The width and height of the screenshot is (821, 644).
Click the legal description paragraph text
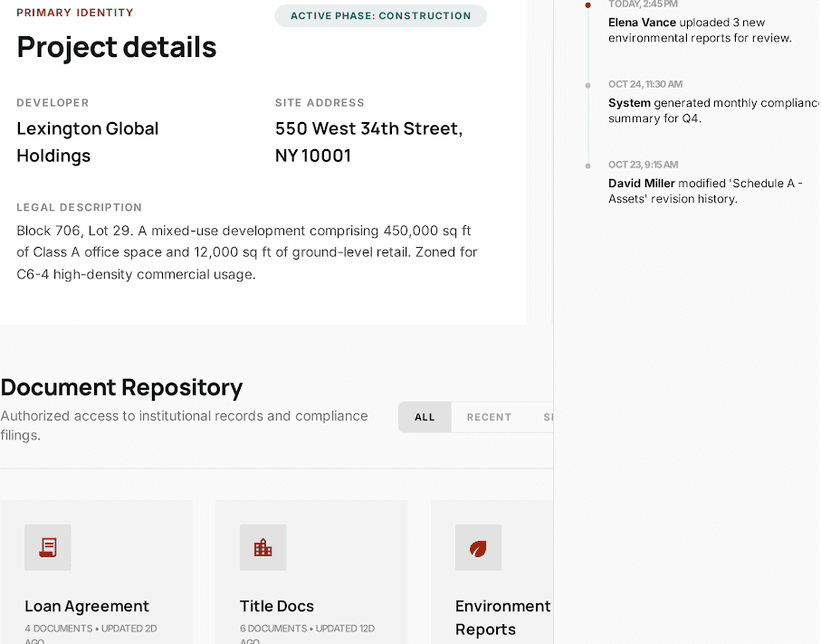click(x=246, y=252)
